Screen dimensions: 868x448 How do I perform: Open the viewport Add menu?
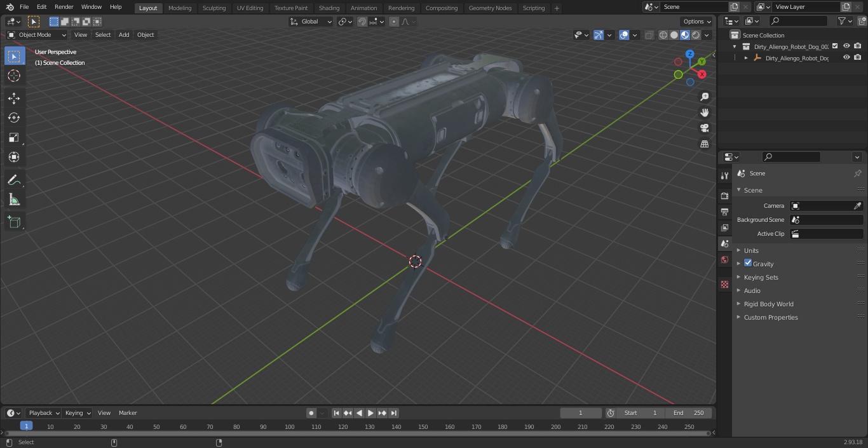(x=124, y=35)
